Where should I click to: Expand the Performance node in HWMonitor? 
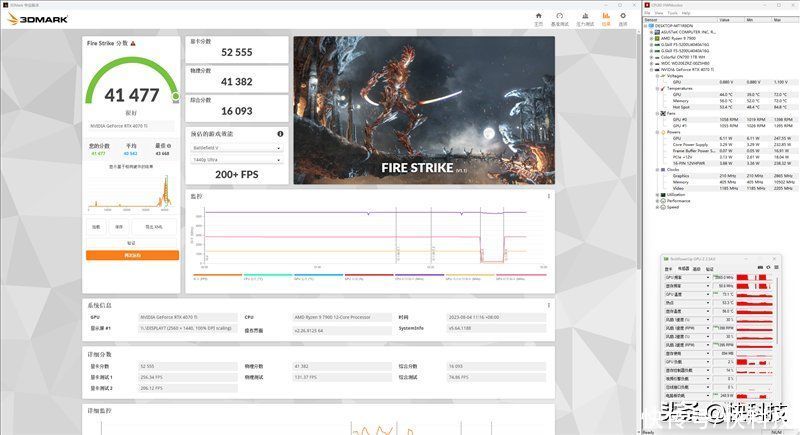click(657, 201)
